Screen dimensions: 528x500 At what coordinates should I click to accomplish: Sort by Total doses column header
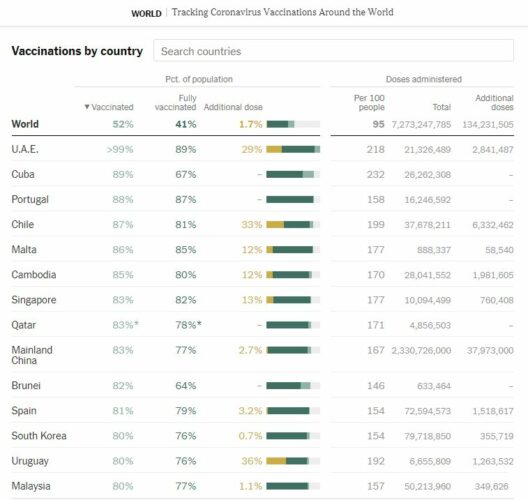441,107
